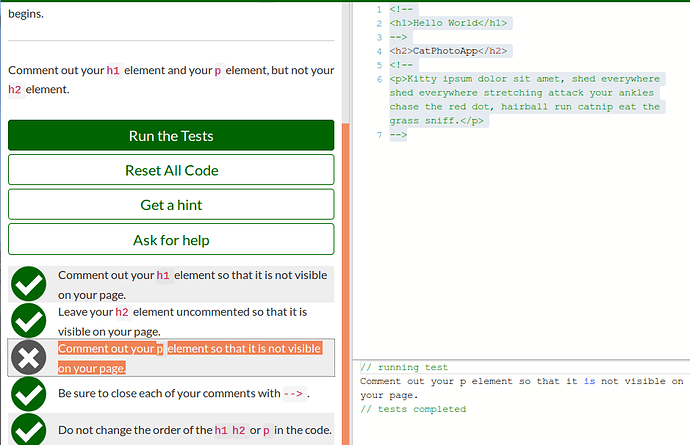The image size is (690, 445).
Task: Click the code line starting '<p>Kitty ipsum dolor'
Action: [525, 79]
